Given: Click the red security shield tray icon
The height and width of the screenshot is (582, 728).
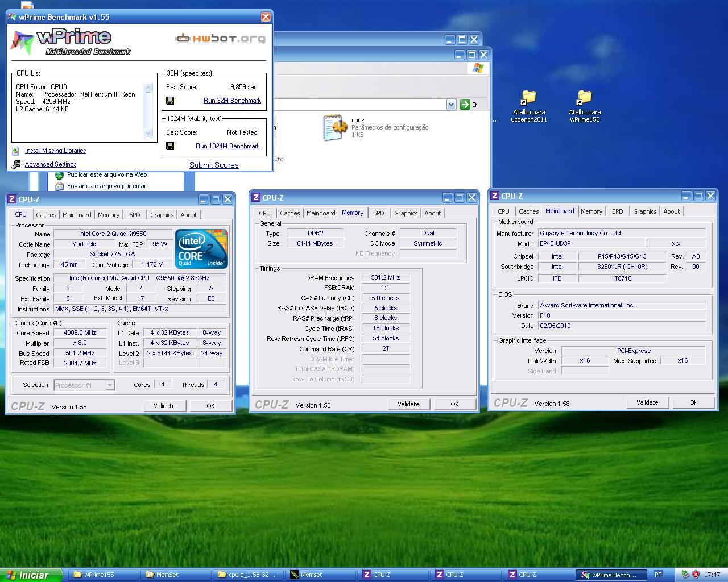Looking at the screenshot, I should tap(696, 575).
